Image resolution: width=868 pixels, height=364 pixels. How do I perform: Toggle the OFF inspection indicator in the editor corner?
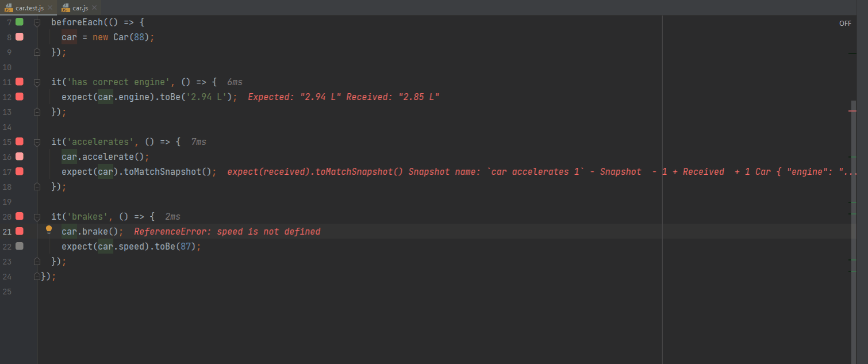pos(845,24)
